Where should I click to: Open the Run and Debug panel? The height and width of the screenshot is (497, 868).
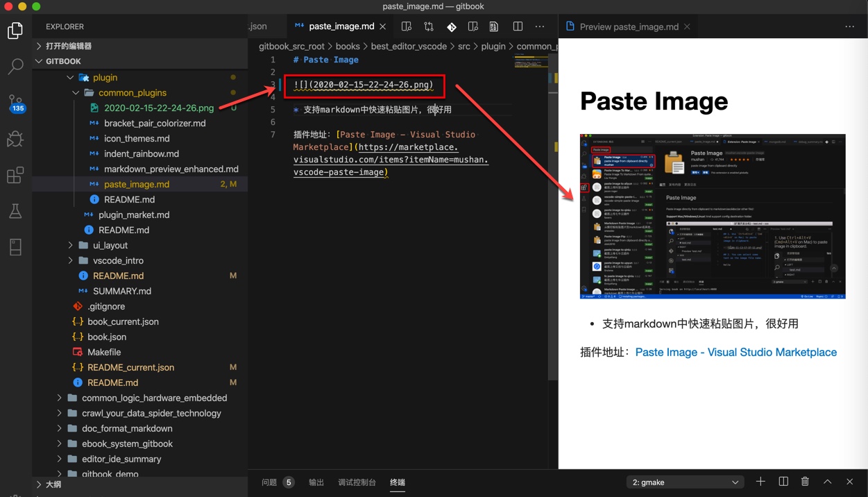(x=15, y=139)
